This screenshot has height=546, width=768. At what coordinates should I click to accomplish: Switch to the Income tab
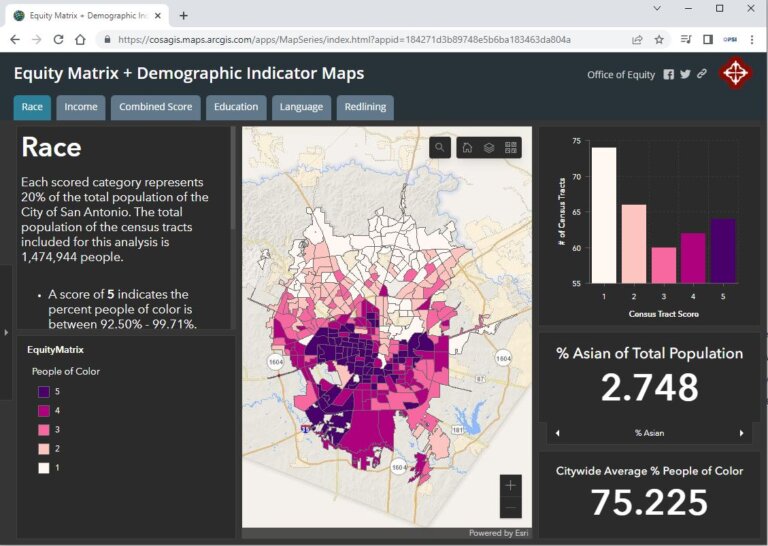(81, 107)
